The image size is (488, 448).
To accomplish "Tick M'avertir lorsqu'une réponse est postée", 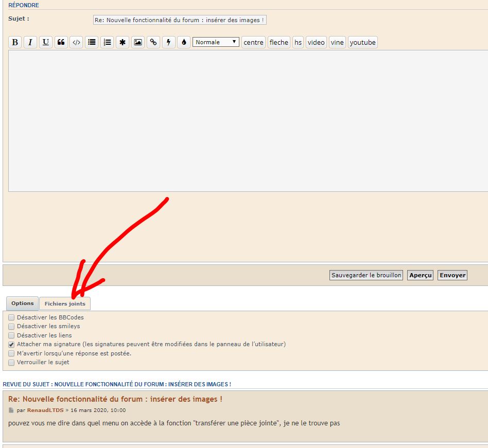I will (11, 353).
